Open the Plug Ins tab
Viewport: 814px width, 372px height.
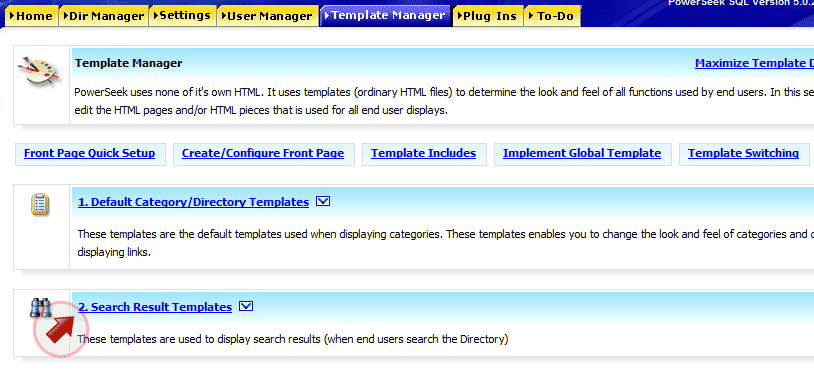click(x=488, y=16)
